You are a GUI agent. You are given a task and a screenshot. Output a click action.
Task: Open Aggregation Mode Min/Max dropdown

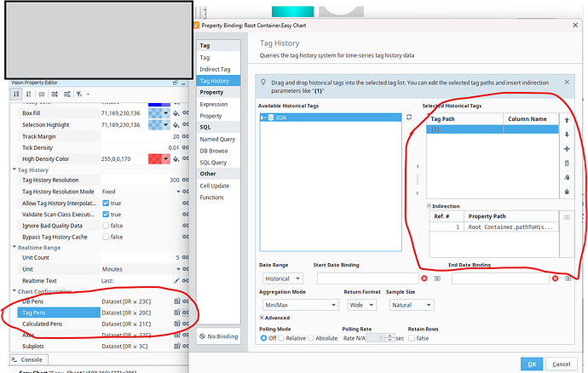tap(300, 305)
